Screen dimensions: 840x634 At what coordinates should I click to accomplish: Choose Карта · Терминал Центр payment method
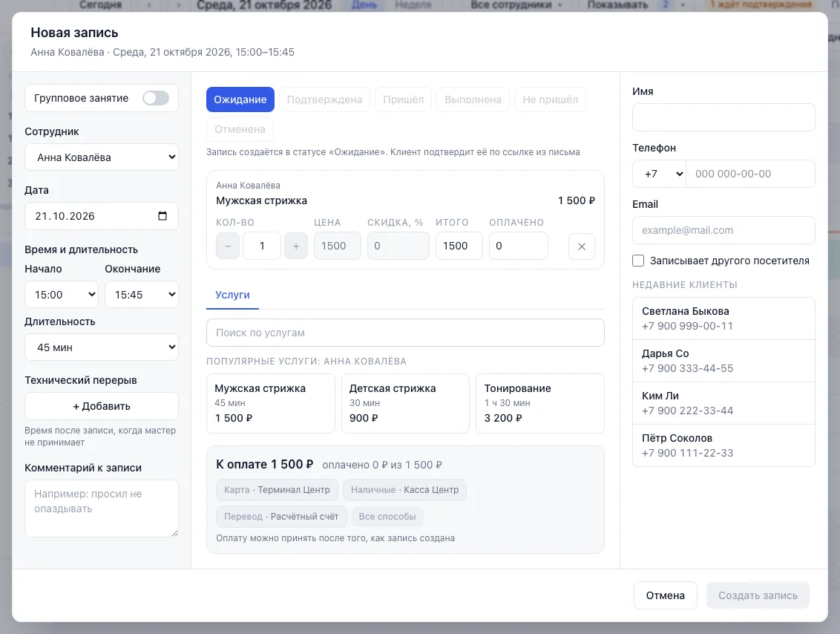(277, 490)
